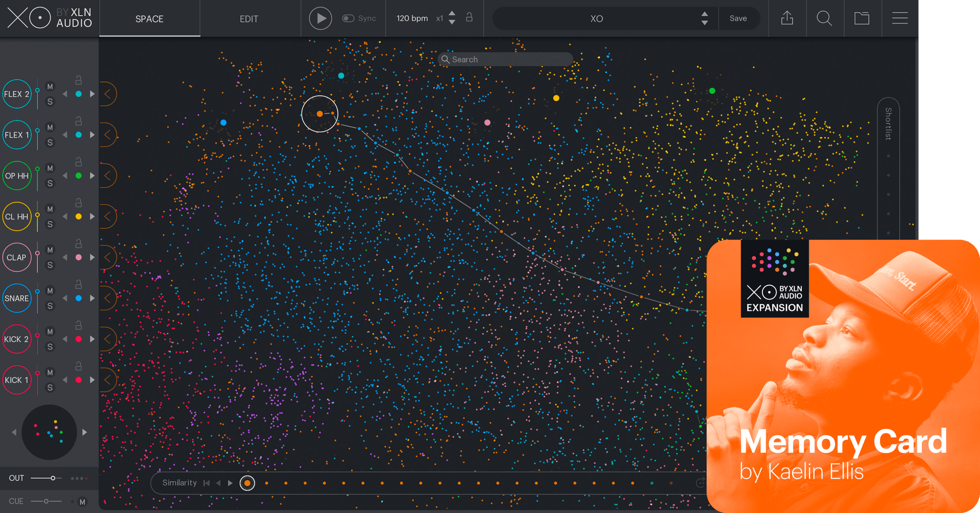The width and height of the screenshot is (980, 513).
Task: Start playback with the play button
Action: [x=321, y=18]
